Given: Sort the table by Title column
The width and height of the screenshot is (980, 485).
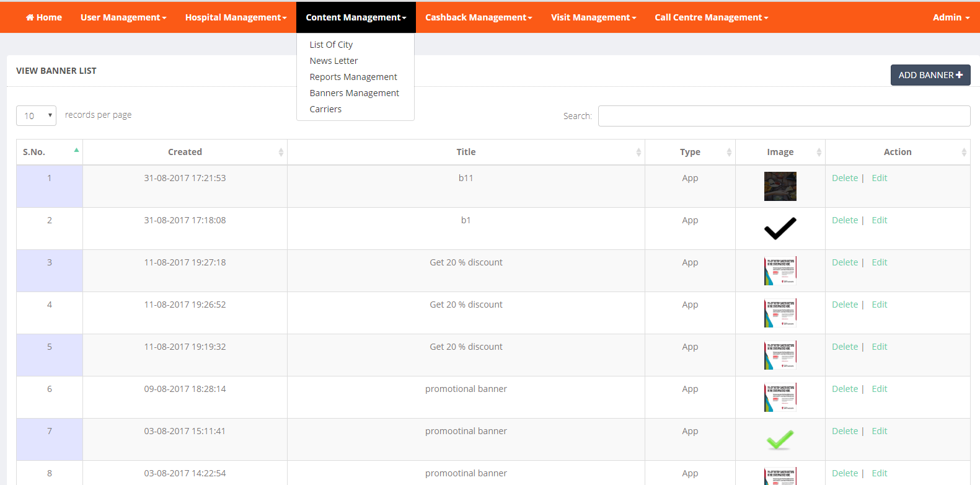Looking at the screenshot, I should (466, 152).
